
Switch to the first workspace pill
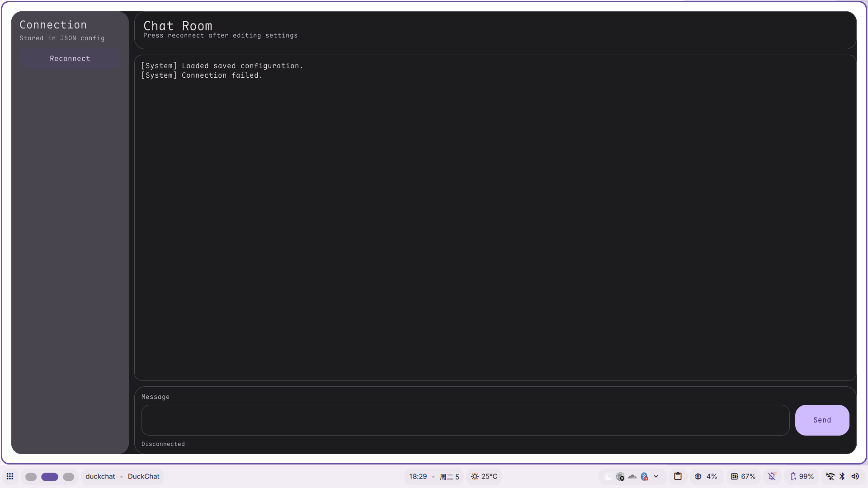[x=31, y=477]
